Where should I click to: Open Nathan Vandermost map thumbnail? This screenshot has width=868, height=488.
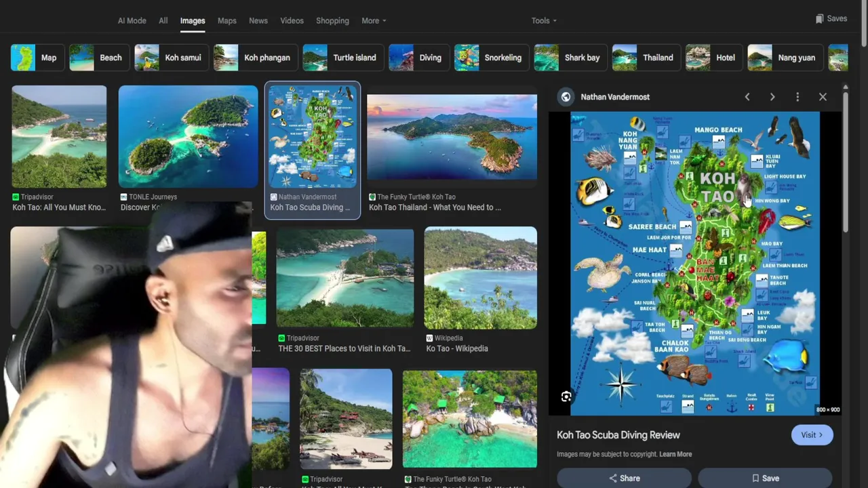click(x=313, y=136)
